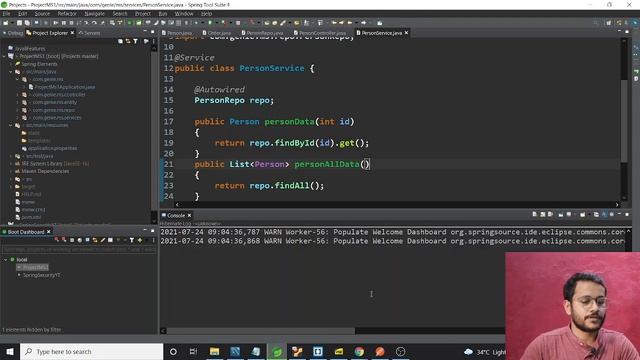Open the Servers view tab
640x360 pixels.
point(89,33)
